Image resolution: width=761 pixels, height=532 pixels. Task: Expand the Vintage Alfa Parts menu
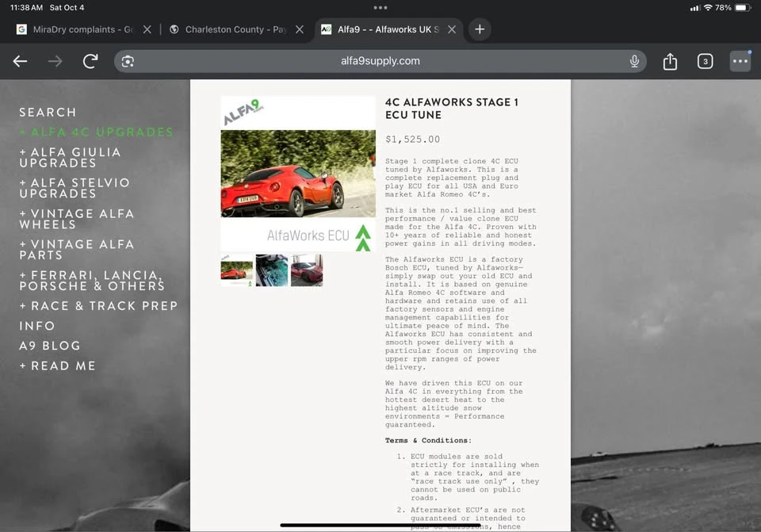click(77, 250)
